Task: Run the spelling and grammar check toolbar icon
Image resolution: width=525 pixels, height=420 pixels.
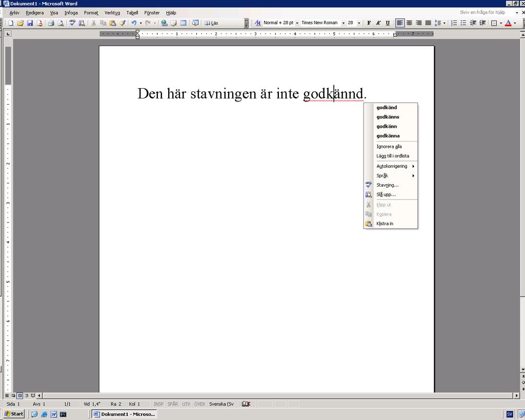Action: (x=72, y=23)
